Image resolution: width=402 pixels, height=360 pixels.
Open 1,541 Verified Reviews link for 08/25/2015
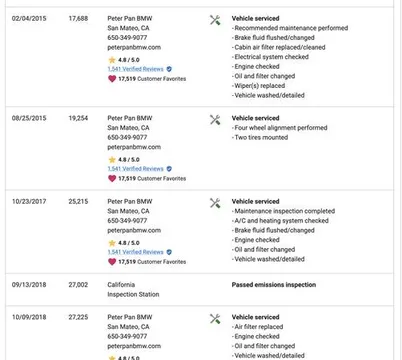pos(135,169)
